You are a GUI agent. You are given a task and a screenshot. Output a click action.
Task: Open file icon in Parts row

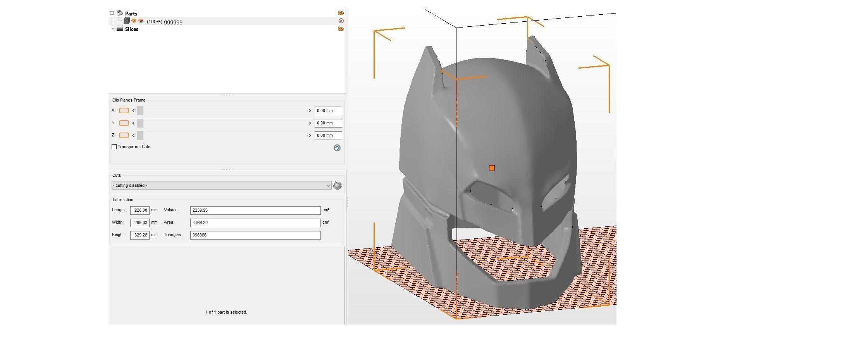coord(341,13)
